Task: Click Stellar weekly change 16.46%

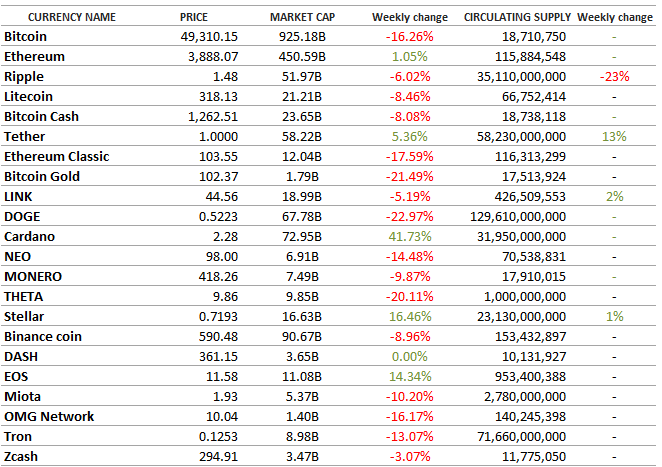Action: [410, 317]
